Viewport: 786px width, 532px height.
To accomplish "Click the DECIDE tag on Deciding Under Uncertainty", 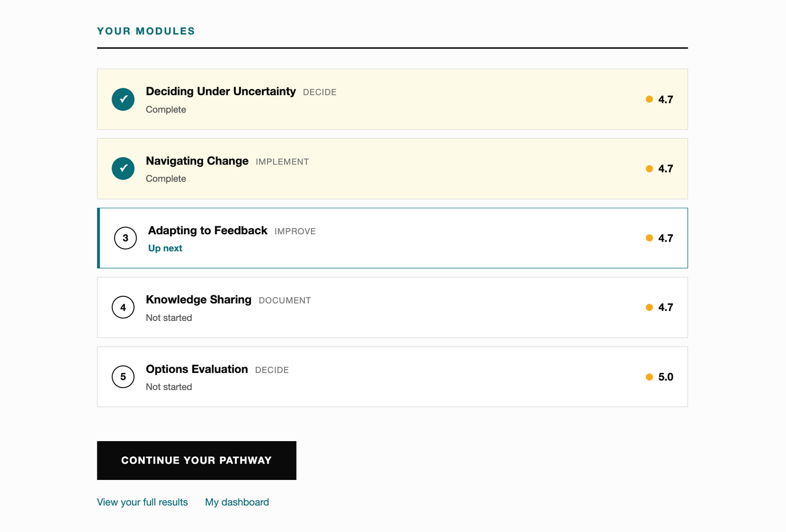I will [320, 92].
